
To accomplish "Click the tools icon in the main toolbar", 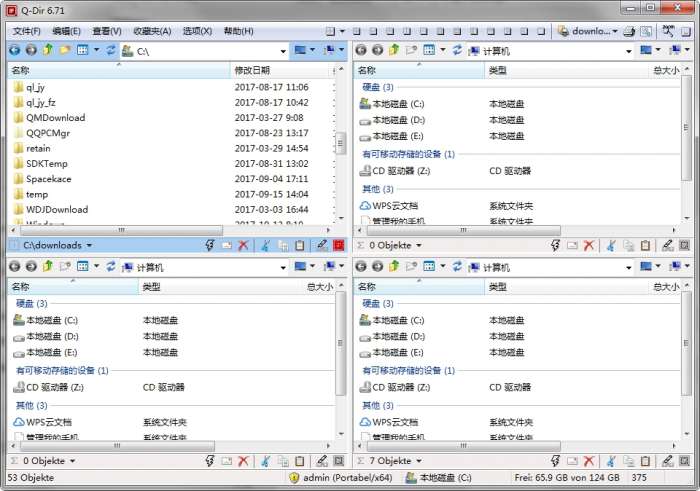I will click(668, 31).
